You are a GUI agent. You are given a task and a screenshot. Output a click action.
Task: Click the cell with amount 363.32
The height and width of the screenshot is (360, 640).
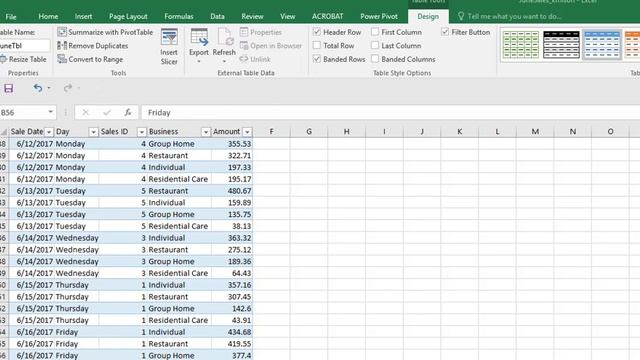(x=232, y=238)
